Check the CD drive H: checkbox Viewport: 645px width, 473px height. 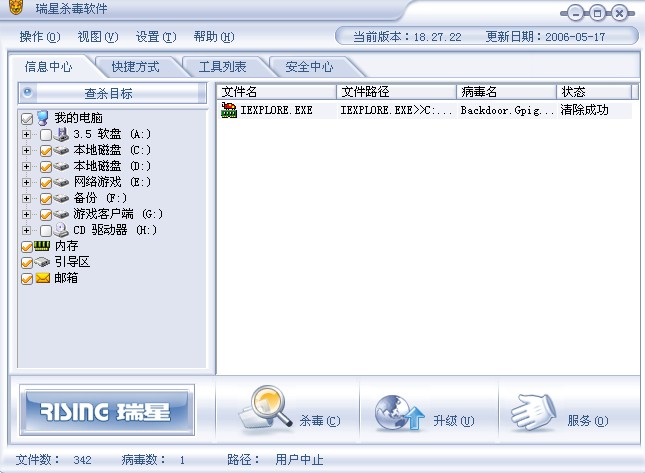click(46, 230)
